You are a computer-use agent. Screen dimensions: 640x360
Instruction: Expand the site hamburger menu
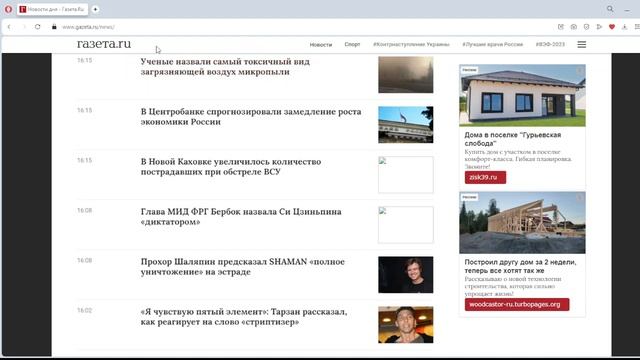tap(582, 44)
